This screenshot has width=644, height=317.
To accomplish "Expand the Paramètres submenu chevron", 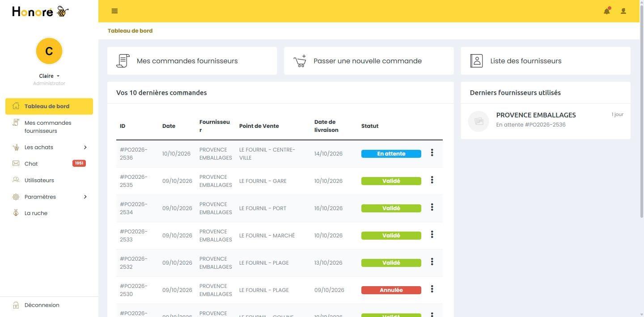I will point(85,197).
